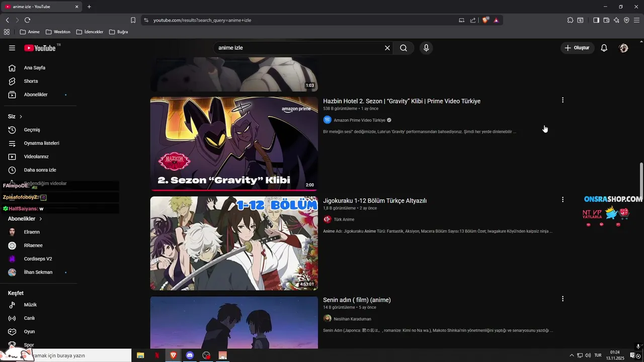Open File Explorer from taskbar

(x=140, y=355)
